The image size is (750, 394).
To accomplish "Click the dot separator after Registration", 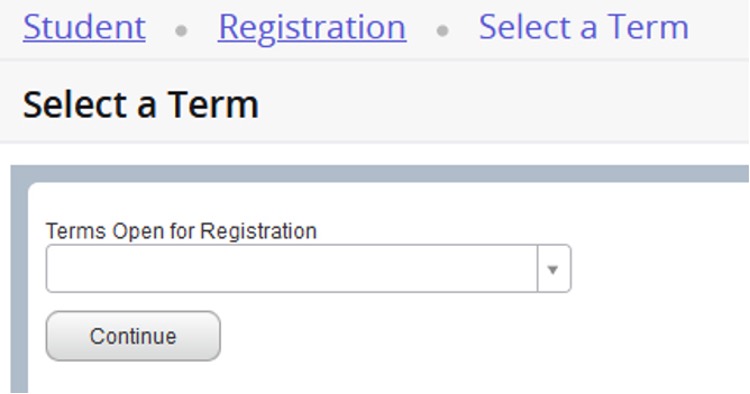I will tap(443, 31).
